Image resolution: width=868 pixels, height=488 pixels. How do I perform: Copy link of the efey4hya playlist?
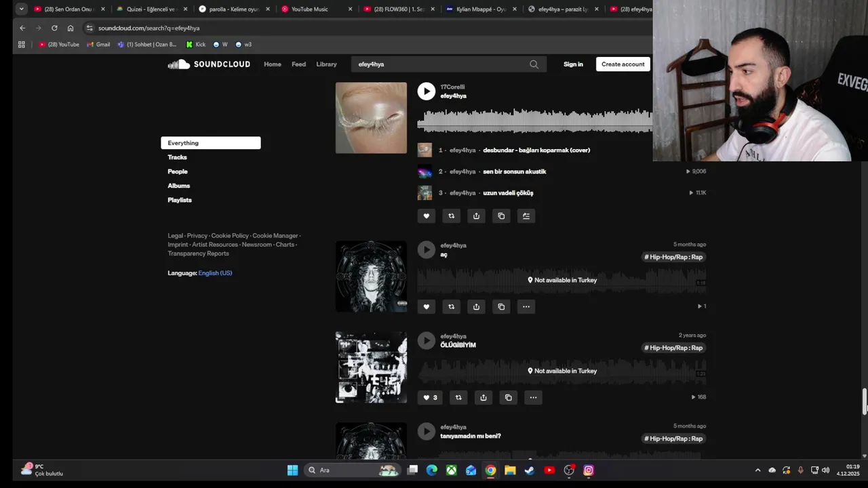click(x=501, y=216)
